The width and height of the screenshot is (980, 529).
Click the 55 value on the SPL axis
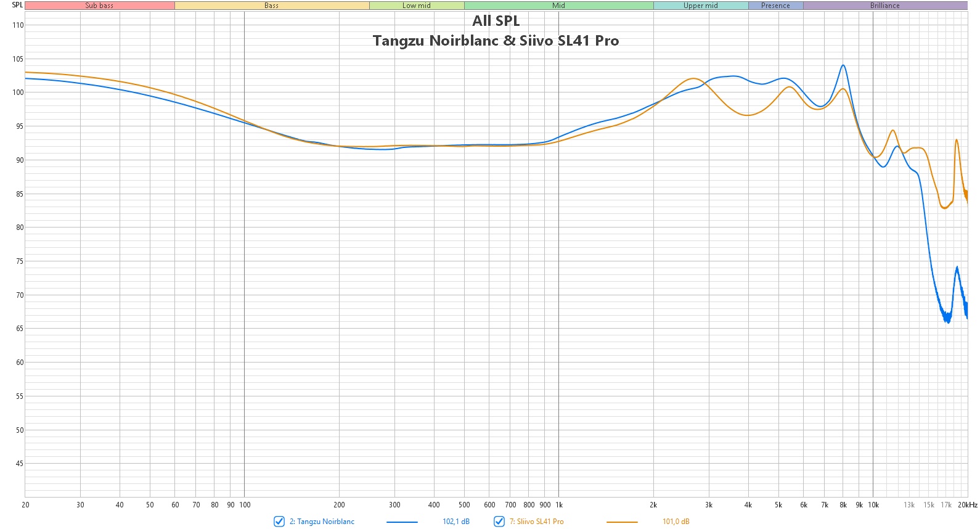tap(20, 396)
